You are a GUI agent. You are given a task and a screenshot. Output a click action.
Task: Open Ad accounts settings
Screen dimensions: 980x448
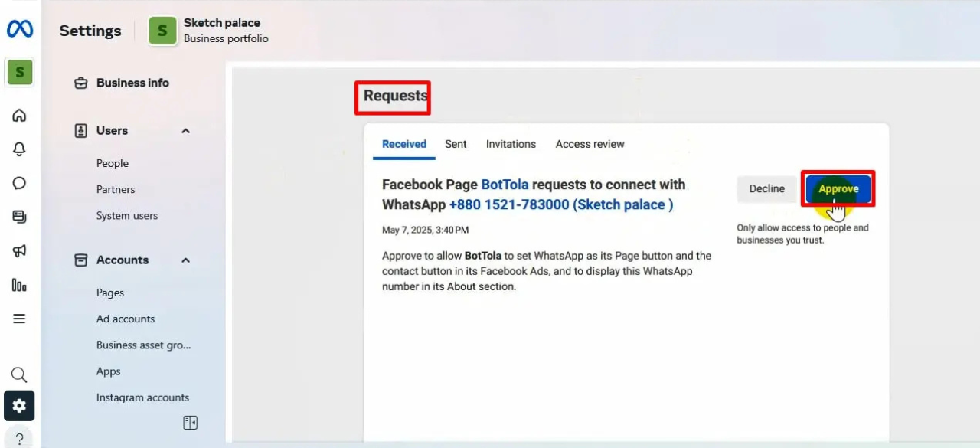[x=126, y=319]
